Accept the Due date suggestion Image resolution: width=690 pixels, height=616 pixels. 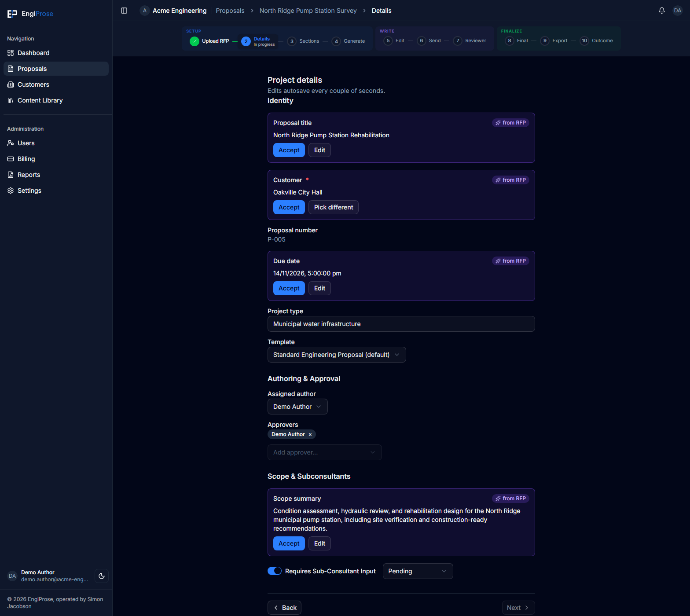(x=289, y=288)
